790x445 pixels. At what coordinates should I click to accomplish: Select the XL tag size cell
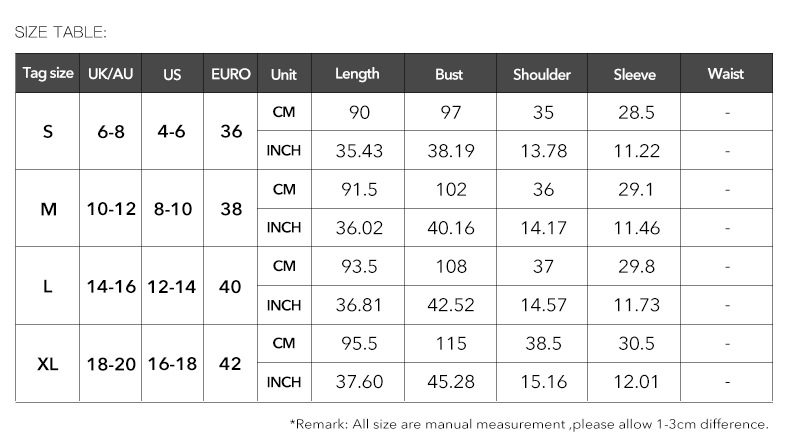[x=48, y=363]
